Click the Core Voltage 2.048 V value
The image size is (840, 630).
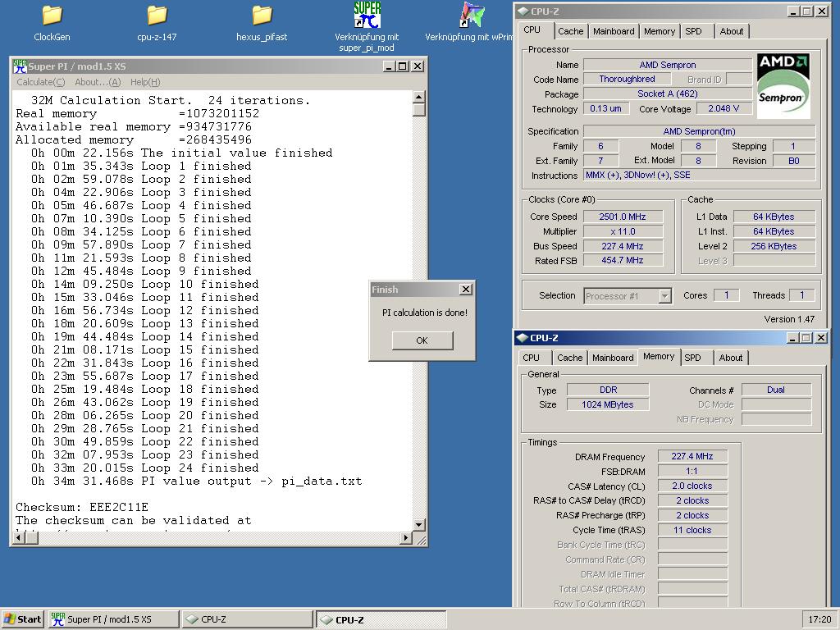point(724,109)
